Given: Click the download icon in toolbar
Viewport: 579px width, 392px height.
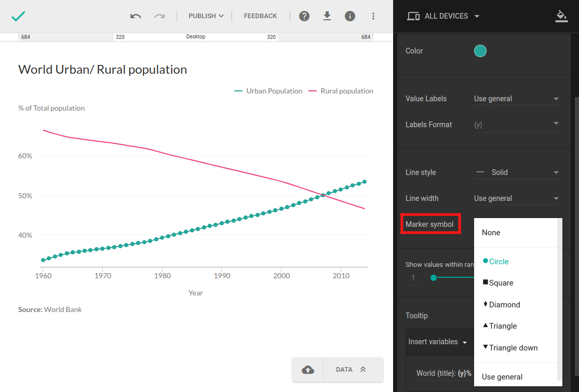Looking at the screenshot, I should tap(327, 16).
